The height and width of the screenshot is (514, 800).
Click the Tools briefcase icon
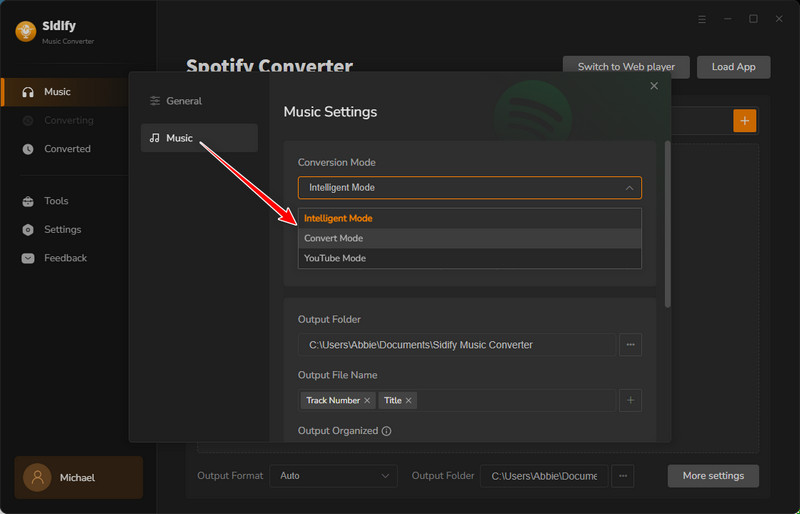(x=28, y=201)
